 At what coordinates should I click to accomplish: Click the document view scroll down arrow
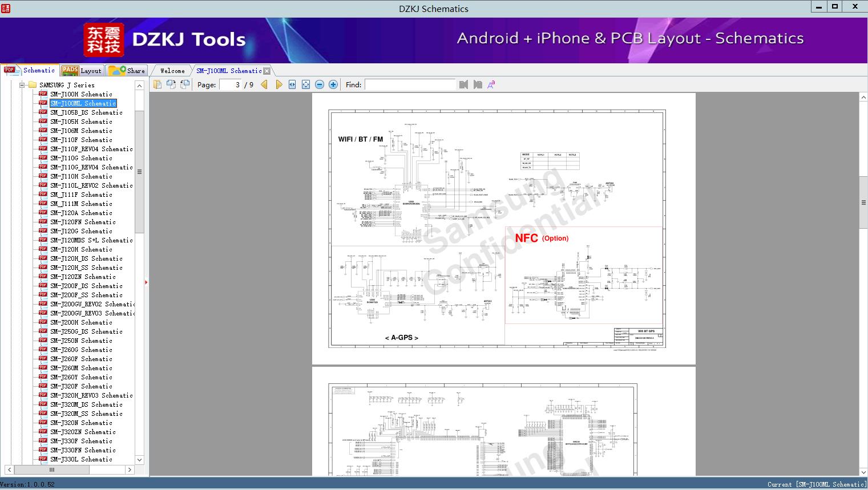(x=863, y=472)
